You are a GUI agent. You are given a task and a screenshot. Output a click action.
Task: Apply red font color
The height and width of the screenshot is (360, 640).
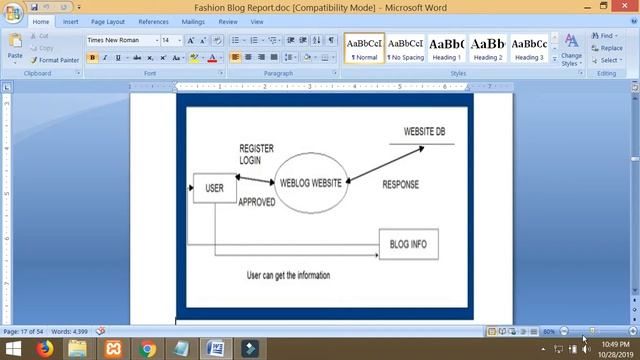[x=212, y=58]
